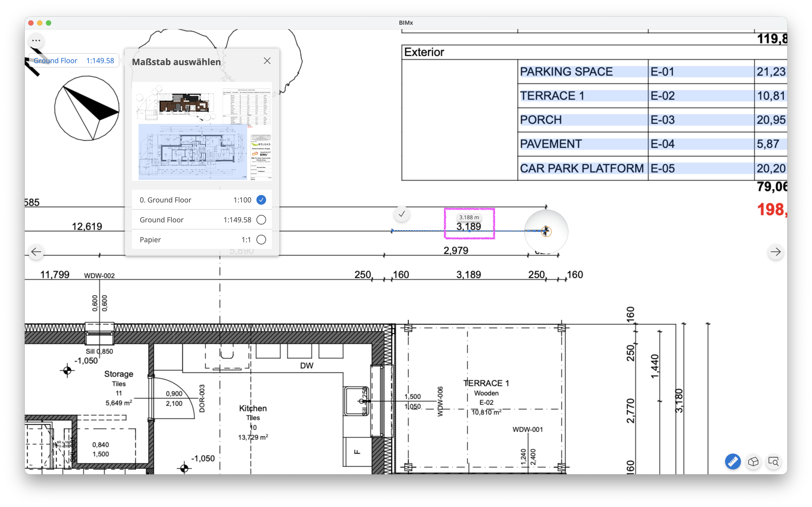Open the three-dots more options menu
812x507 pixels.
[36, 41]
